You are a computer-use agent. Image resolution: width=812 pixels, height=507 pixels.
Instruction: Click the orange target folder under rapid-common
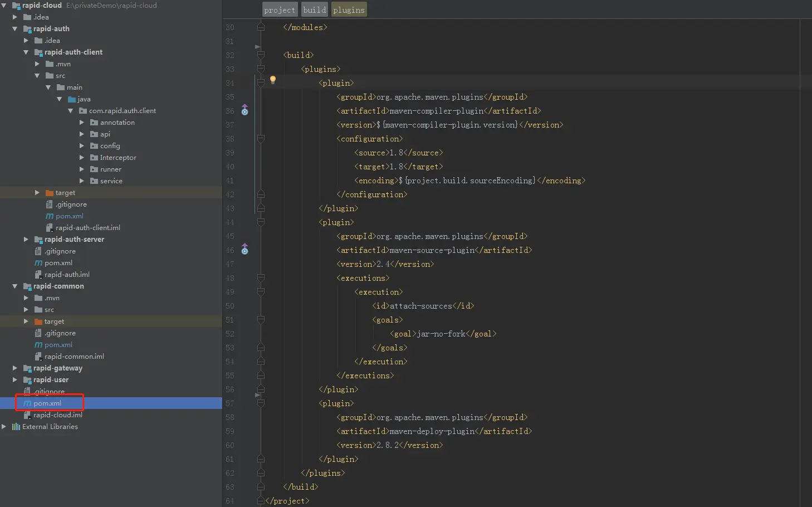(x=38, y=321)
